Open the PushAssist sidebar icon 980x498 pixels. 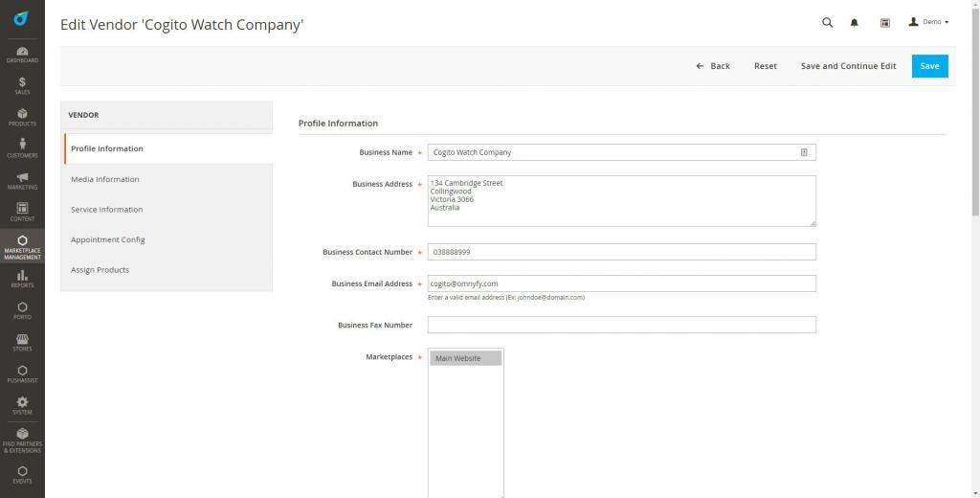tap(22, 374)
